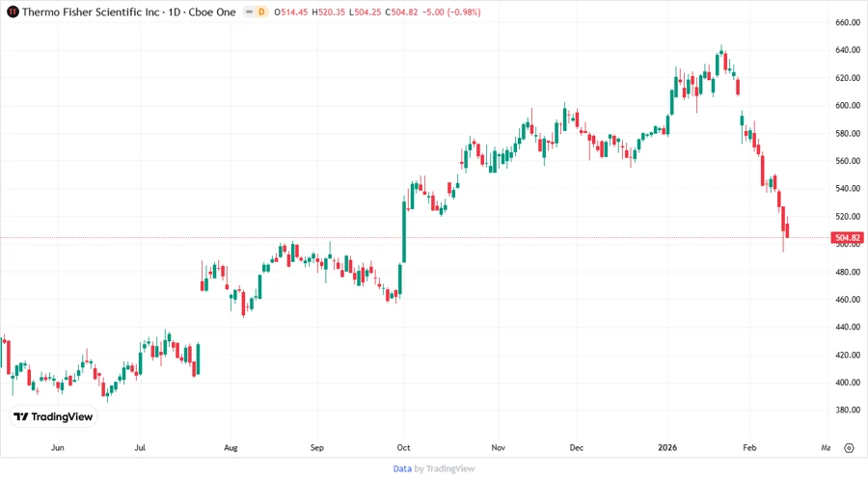Click the 420.00 price axis label
Image resolution: width=868 pixels, height=480 pixels.
tap(848, 355)
